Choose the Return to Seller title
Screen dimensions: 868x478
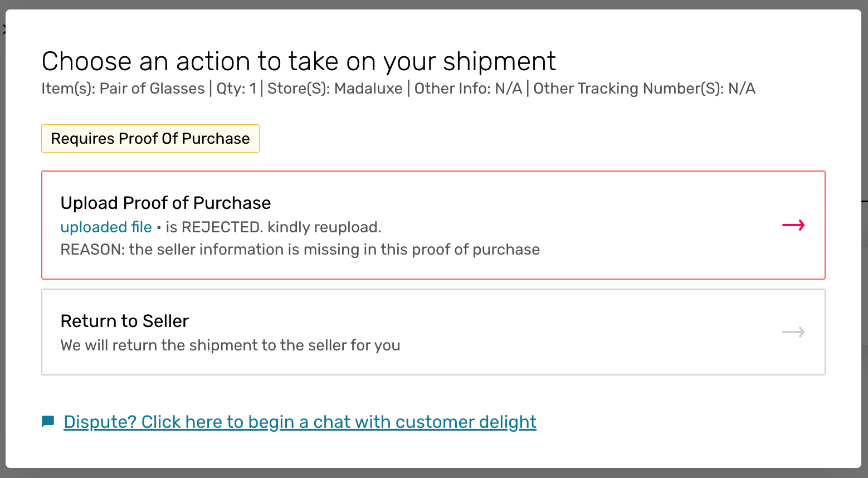coord(124,321)
